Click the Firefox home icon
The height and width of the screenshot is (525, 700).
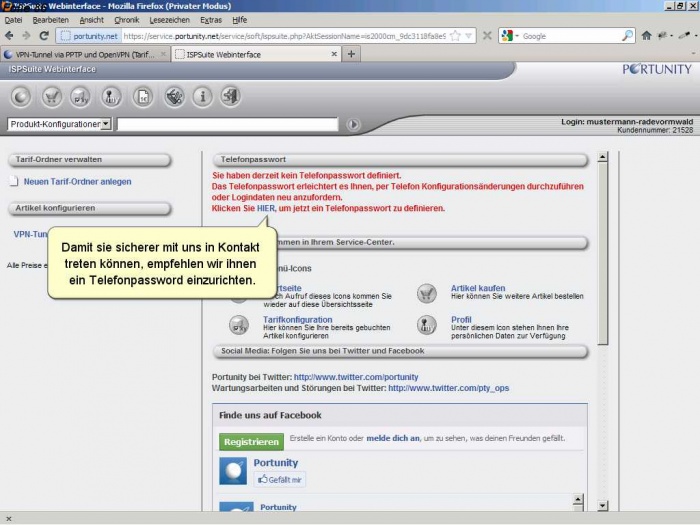coord(646,35)
